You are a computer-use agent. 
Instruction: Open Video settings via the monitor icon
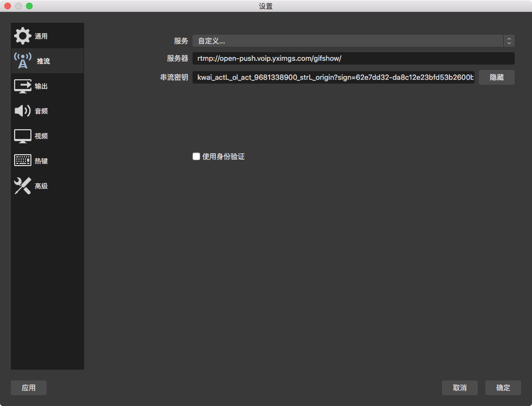coord(23,136)
